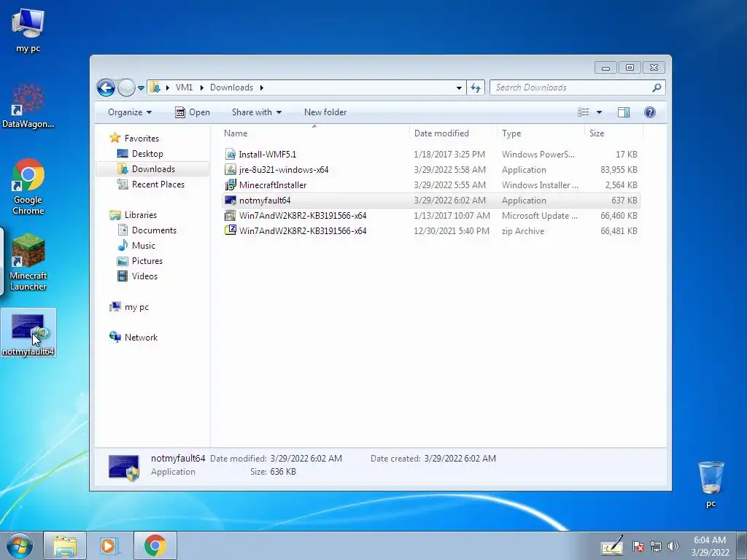Select the Google Chrome desktop shortcut
747x560 pixels.
[x=28, y=187]
